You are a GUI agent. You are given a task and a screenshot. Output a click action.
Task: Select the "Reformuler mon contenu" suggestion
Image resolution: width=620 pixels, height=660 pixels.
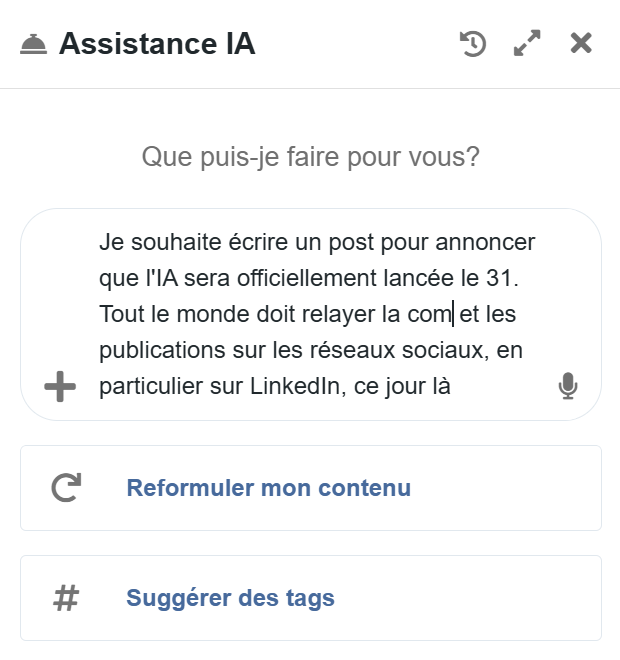268,488
